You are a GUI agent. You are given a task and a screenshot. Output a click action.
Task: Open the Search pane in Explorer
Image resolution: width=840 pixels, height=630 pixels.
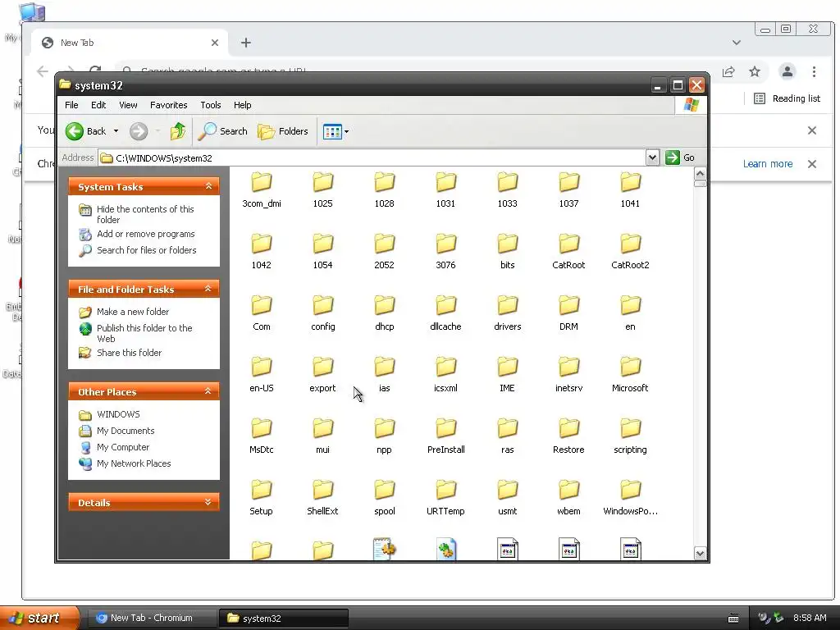coord(223,131)
